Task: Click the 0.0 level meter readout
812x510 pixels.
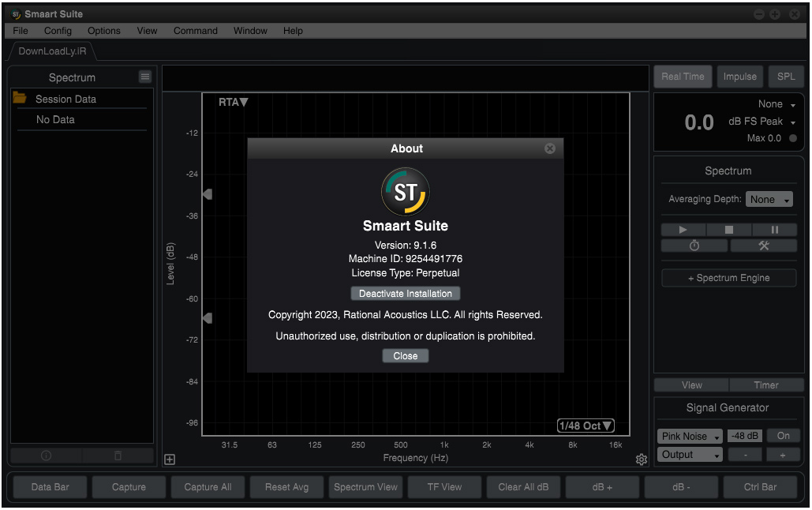Action: pyautogui.click(x=699, y=123)
